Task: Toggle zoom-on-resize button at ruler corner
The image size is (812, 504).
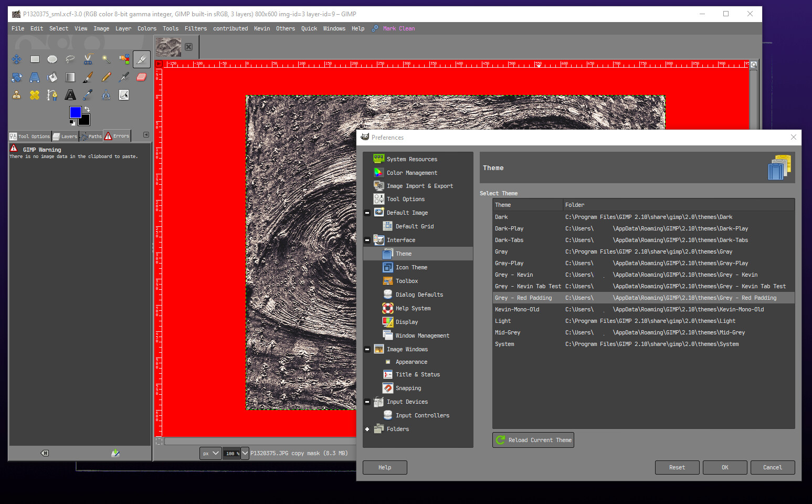Action: tap(754, 65)
